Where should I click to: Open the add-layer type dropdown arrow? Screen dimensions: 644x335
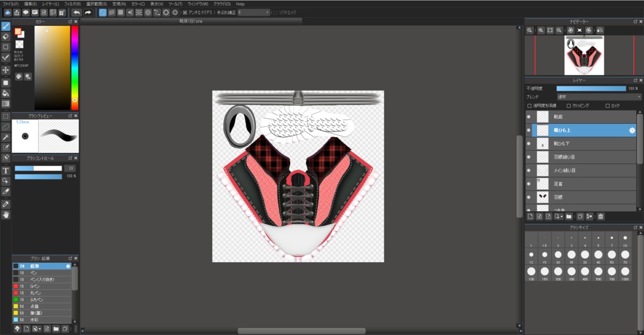(562, 216)
